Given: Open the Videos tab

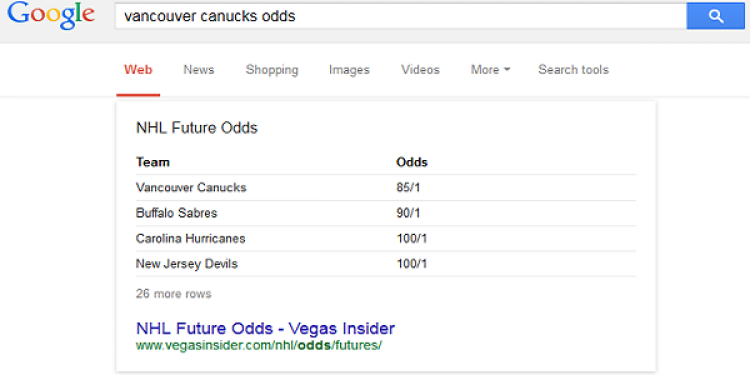Looking at the screenshot, I should click(x=420, y=70).
